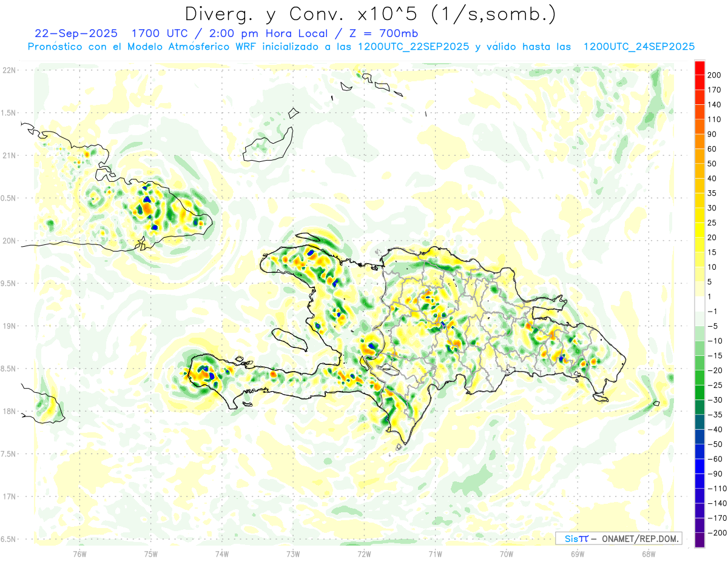Click the 68W longitude axis label

(649, 553)
